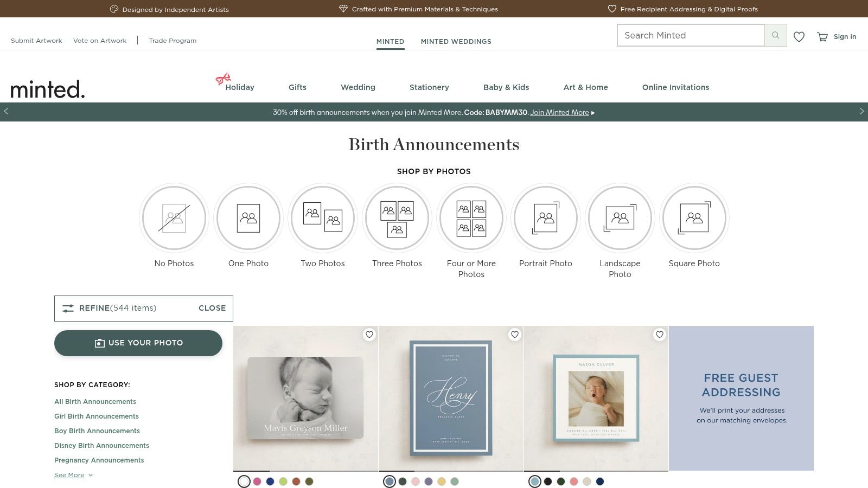Viewport: 868px width, 488px height.
Task: Open the shopping cart icon
Action: tap(822, 37)
